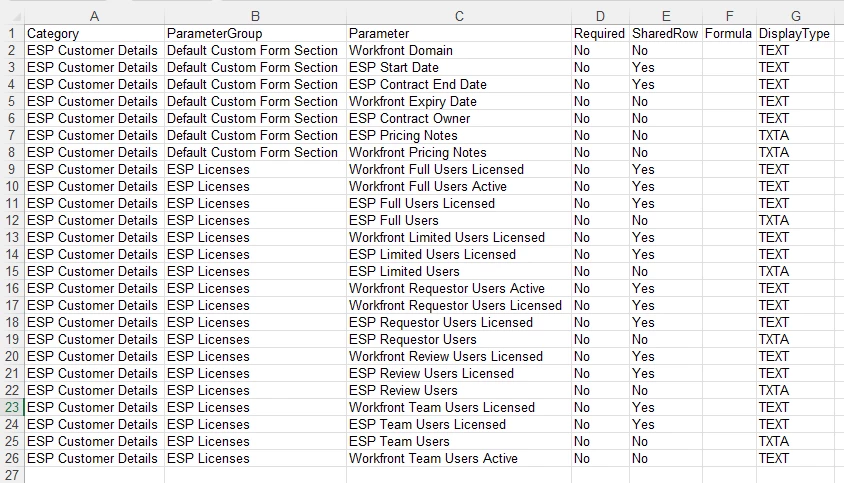Select the ESP Team Users cell
This screenshot has height=483, width=844.
pos(459,442)
